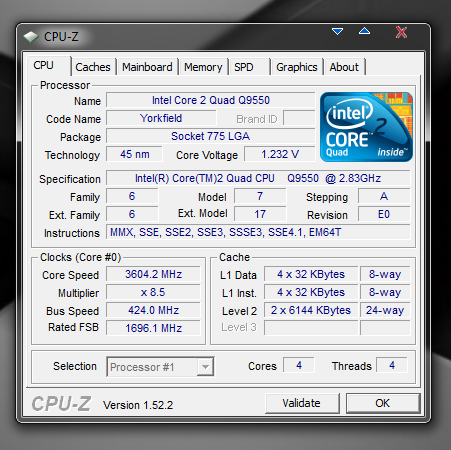Image resolution: width=451 pixels, height=450 pixels.
Task: Click the Cache group label
Action: 234,257
